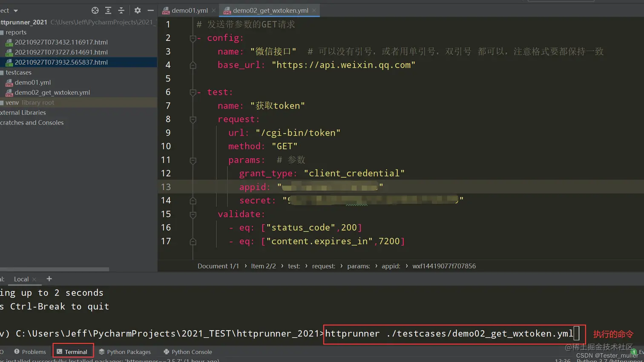Open project view settings gear
Image resolution: width=644 pixels, height=362 pixels.
[x=138, y=10]
